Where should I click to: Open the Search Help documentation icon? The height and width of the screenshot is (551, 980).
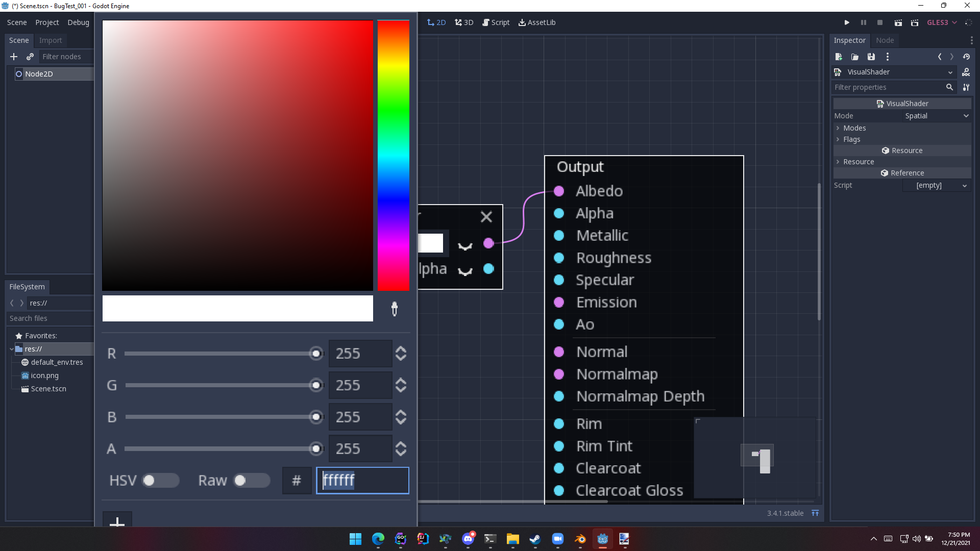click(966, 72)
